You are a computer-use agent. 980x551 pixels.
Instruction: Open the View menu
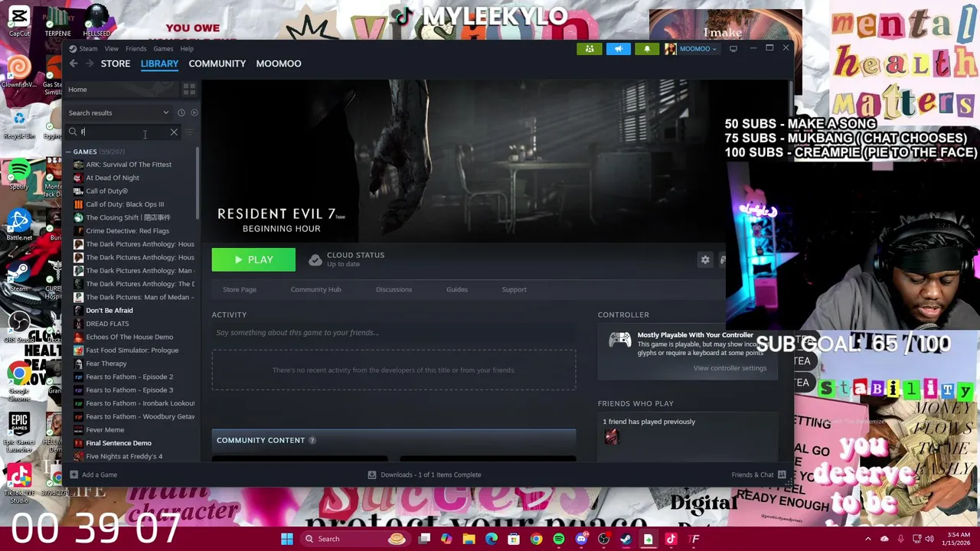111,49
